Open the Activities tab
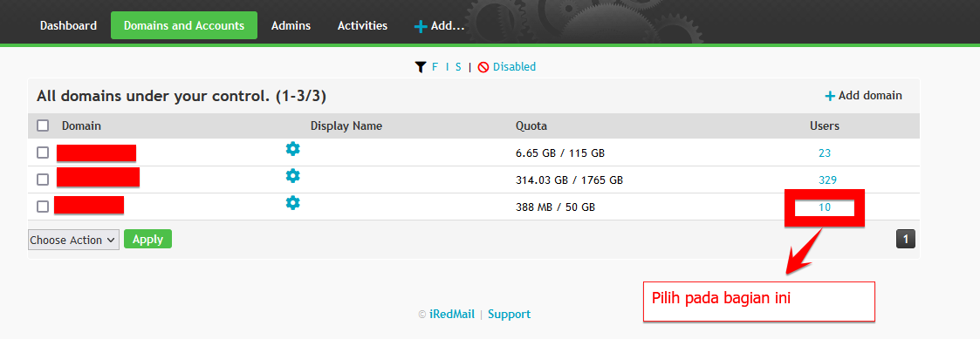Viewport: 980px width, 339px height. [362, 25]
